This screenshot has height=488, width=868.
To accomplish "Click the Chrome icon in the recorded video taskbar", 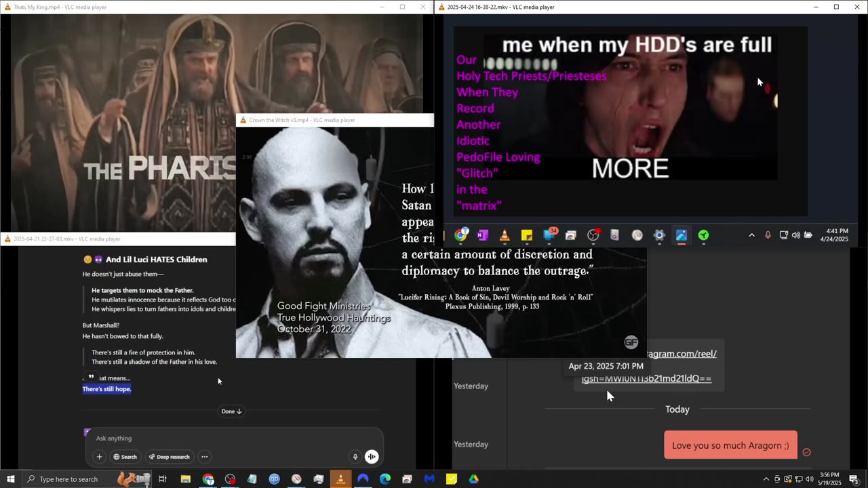I will point(461,235).
